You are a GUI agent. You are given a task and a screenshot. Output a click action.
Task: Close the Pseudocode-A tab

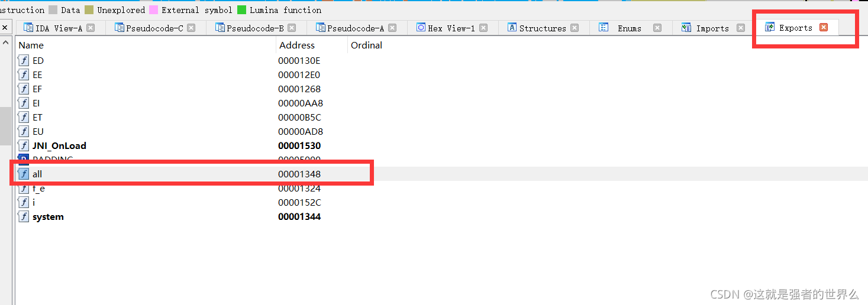click(x=392, y=28)
